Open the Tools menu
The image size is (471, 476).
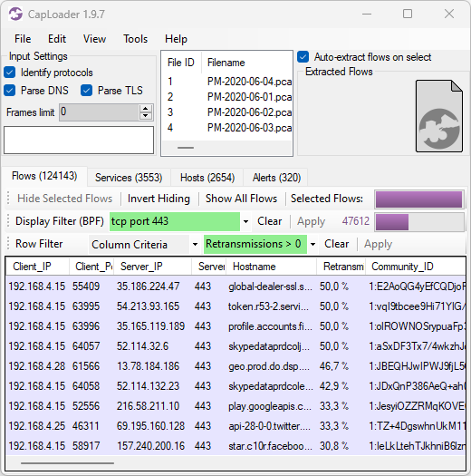(135, 39)
